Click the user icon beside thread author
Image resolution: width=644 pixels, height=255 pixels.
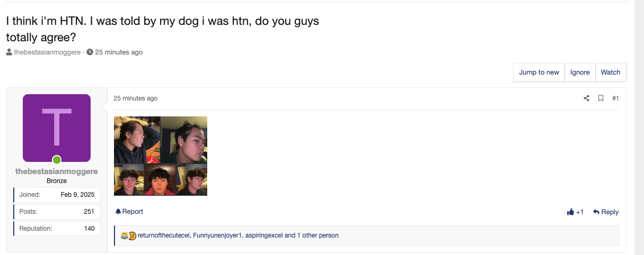pos(9,52)
